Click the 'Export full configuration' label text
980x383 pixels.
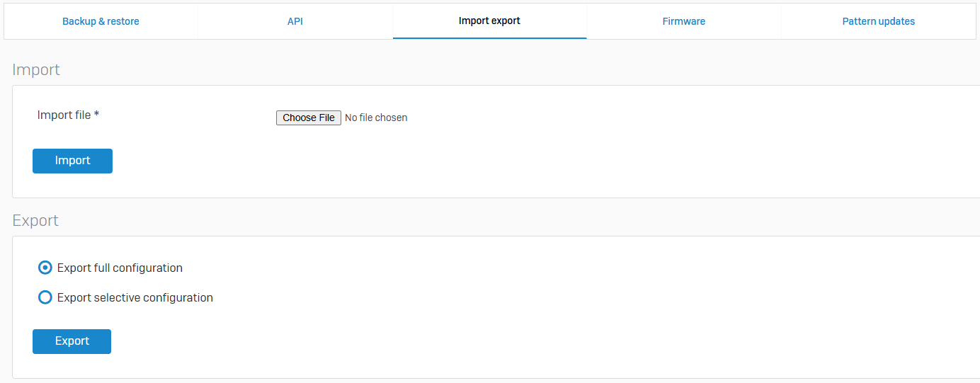coord(120,268)
